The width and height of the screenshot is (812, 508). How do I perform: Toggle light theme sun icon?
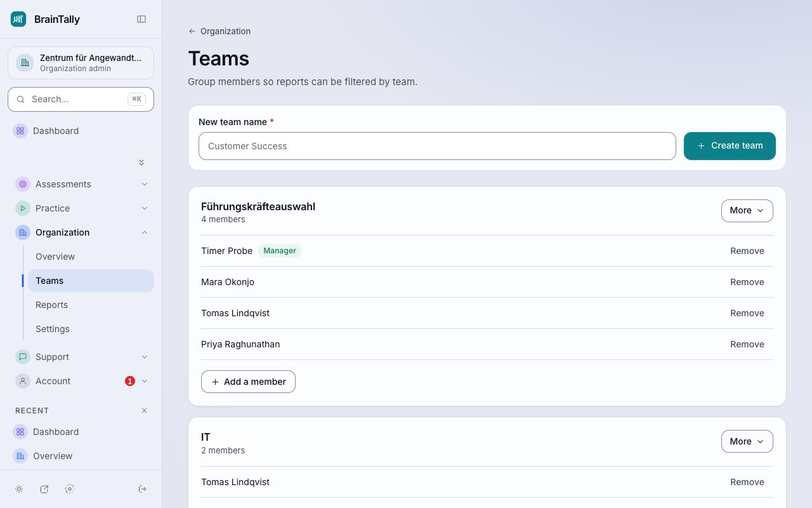(19, 489)
